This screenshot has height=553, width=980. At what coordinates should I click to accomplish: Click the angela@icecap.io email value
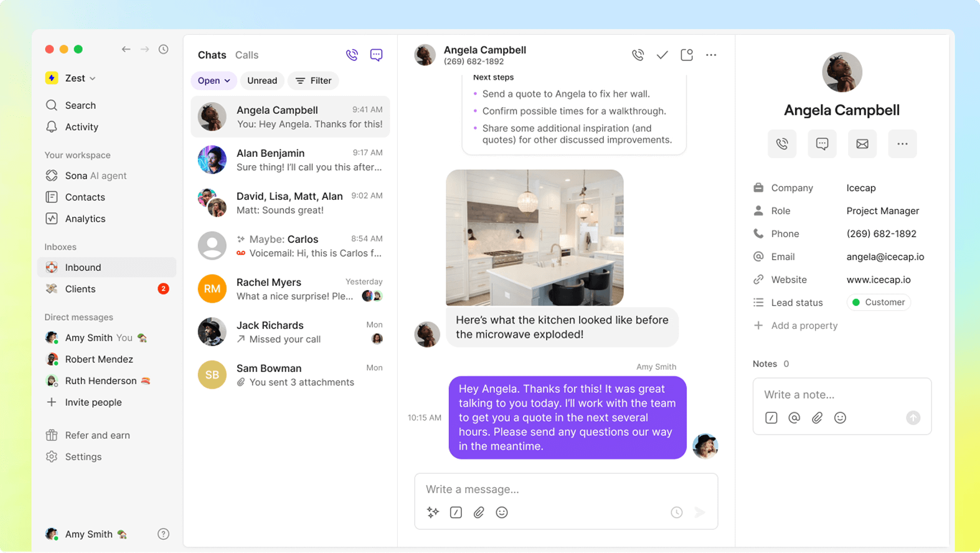point(885,257)
